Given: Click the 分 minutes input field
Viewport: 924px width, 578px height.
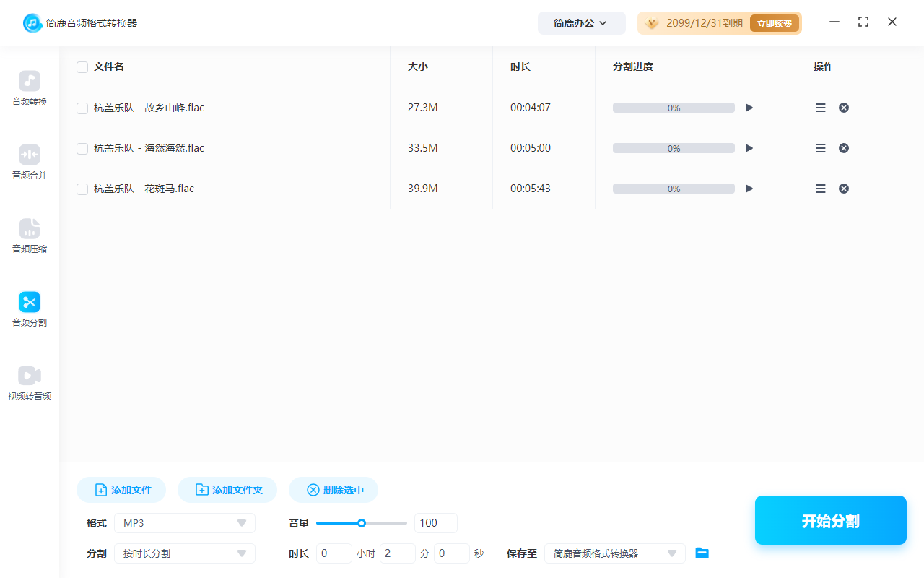Looking at the screenshot, I should coord(397,553).
